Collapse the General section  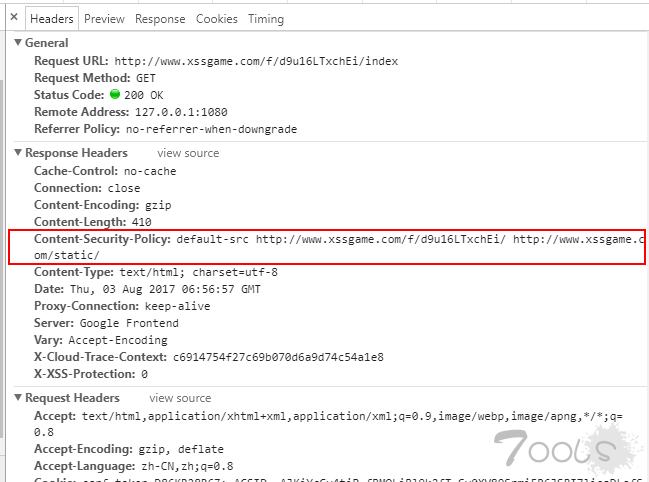(18, 42)
